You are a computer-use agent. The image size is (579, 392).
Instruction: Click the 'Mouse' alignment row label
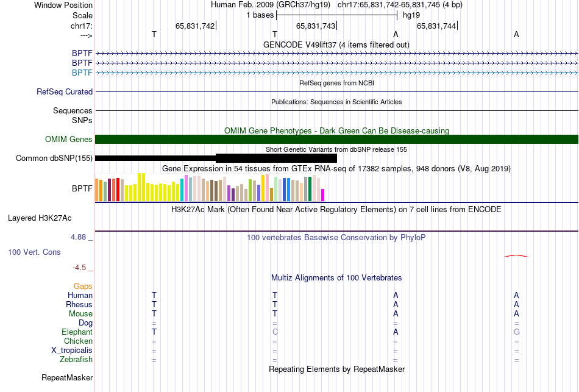[x=80, y=314]
